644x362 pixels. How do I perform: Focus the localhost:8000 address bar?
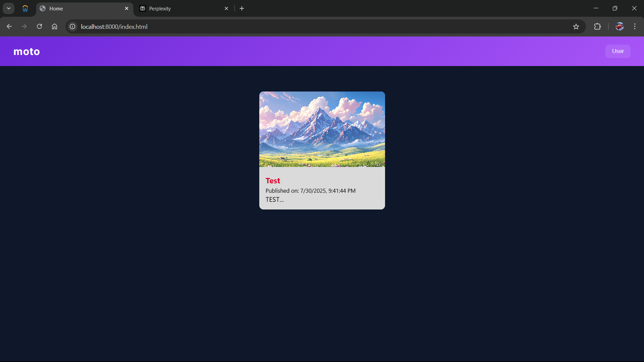pos(322,26)
